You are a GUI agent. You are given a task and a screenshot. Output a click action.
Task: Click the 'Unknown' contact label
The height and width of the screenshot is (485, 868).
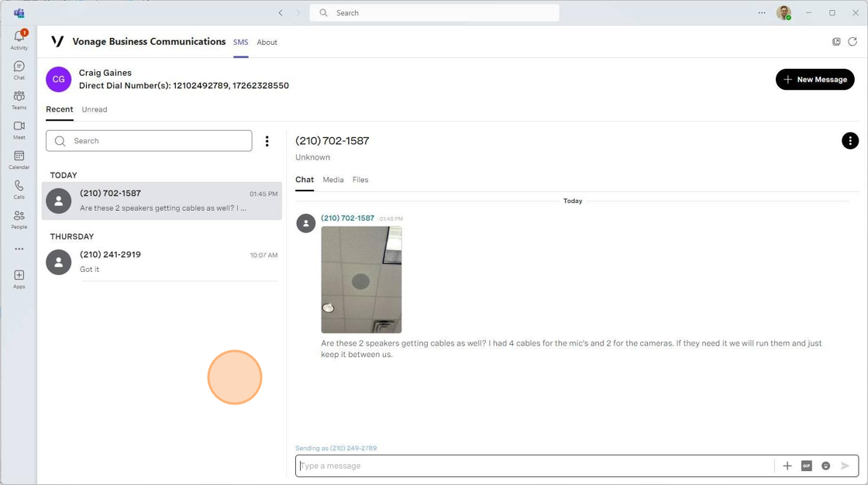coord(313,157)
